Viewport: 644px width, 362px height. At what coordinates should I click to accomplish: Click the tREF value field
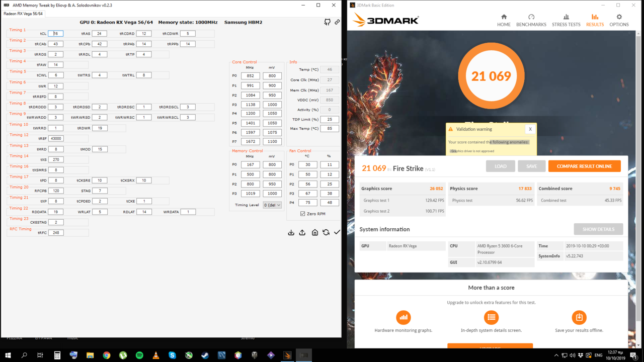click(x=56, y=138)
